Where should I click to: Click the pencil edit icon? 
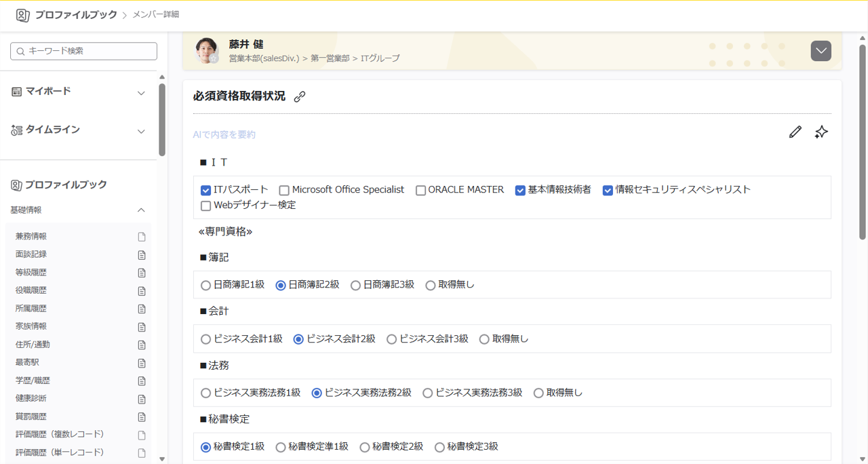(x=795, y=132)
